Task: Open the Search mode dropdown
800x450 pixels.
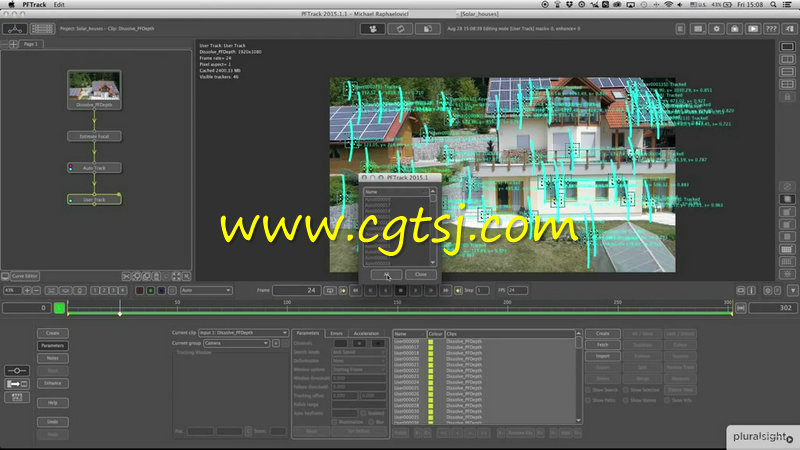Action: pyautogui.click(x=359, y=352)
